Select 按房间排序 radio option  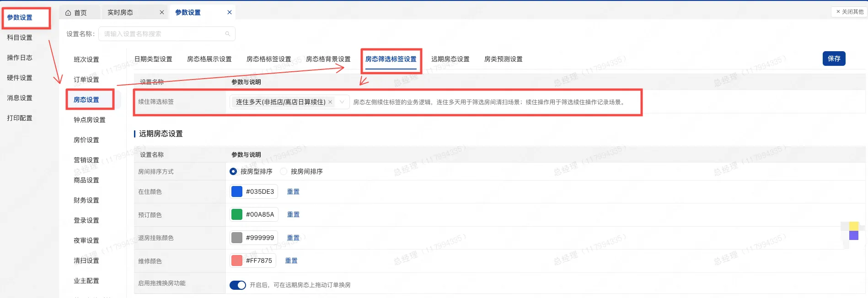[284, 171]
